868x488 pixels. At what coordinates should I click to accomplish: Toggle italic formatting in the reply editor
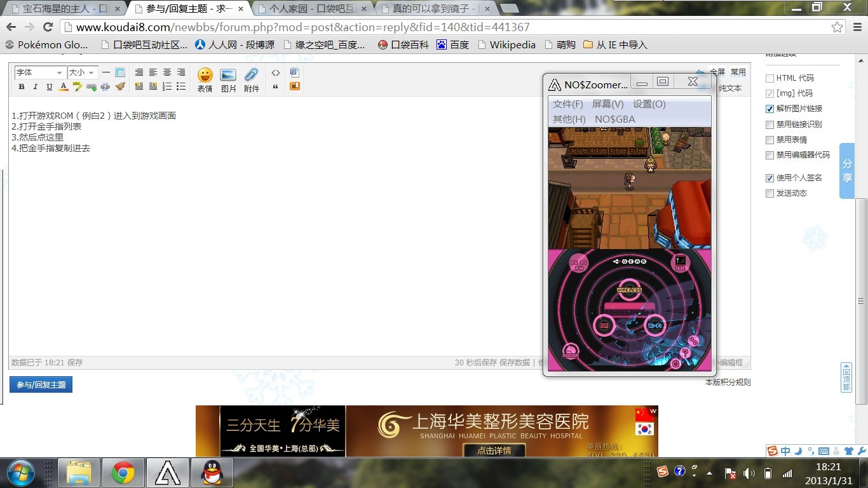36,87
